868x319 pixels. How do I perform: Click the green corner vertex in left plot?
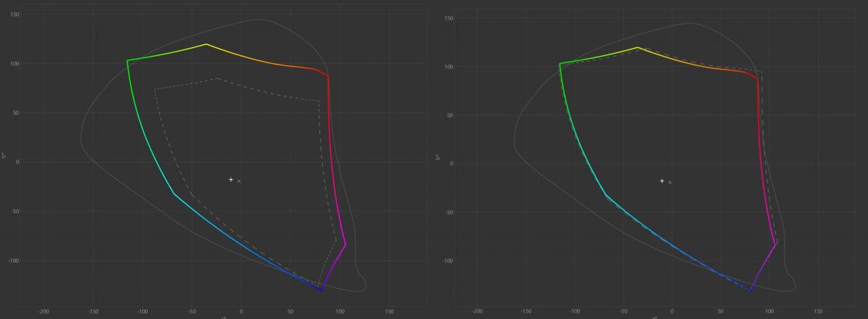[127, 60]
